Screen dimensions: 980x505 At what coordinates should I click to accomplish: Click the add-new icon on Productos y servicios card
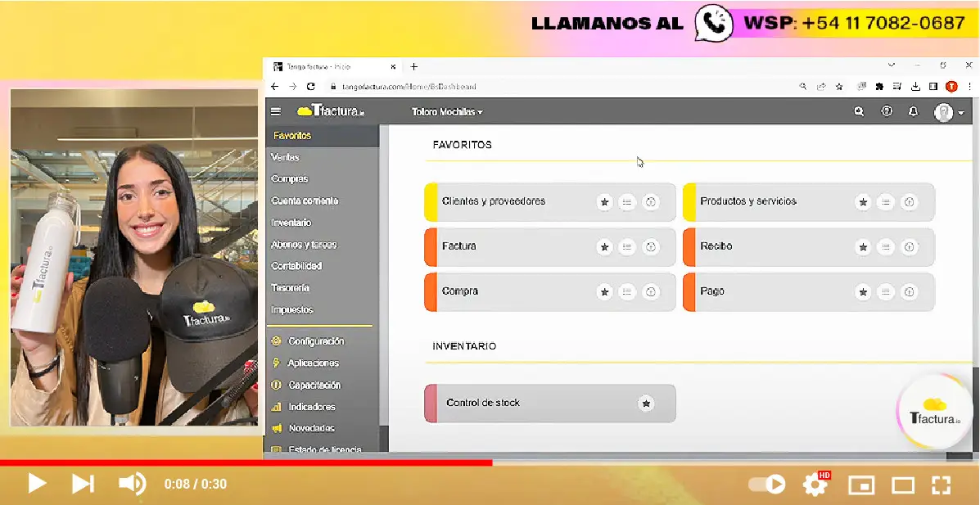click(x=910, y=202)
